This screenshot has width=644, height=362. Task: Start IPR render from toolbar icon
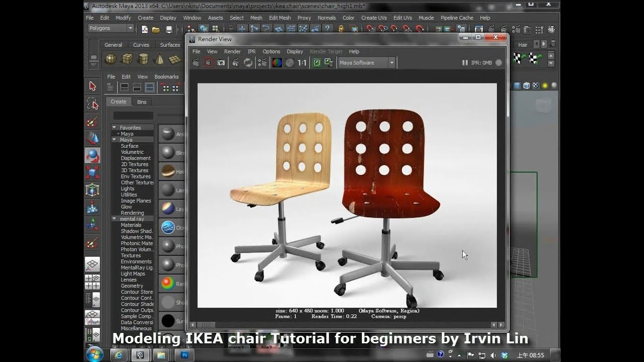coord(235,63)
